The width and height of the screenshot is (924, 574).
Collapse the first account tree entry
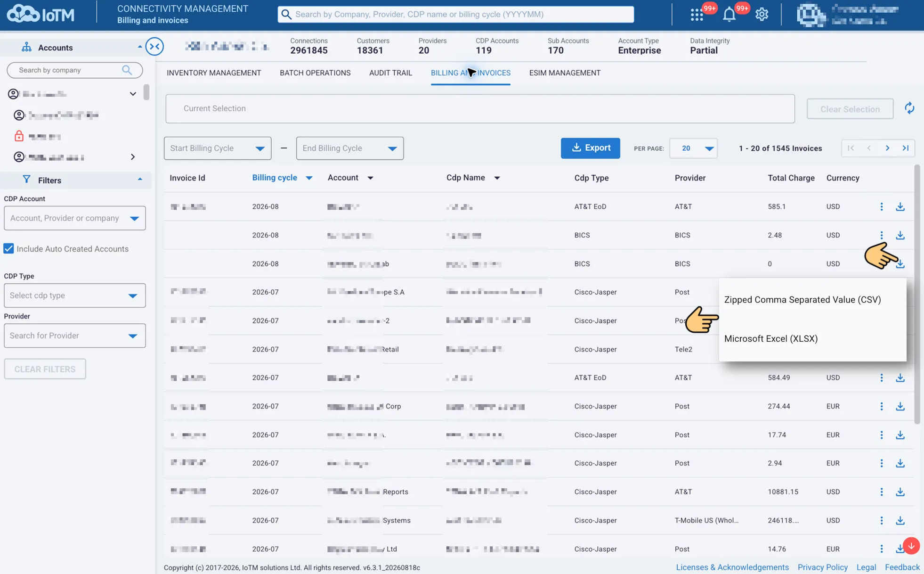(x=133, y=94)
